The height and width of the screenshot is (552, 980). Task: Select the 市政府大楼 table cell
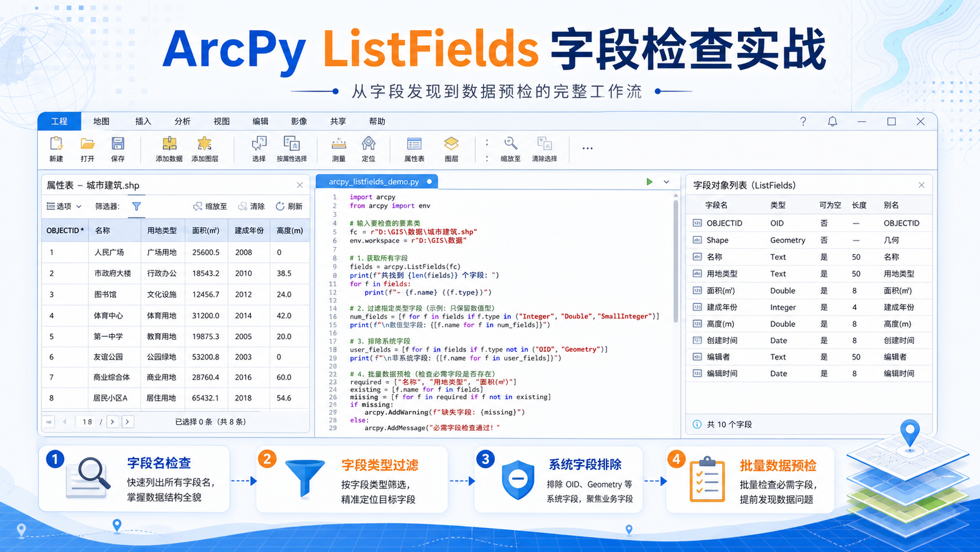[x=113, y=273]
